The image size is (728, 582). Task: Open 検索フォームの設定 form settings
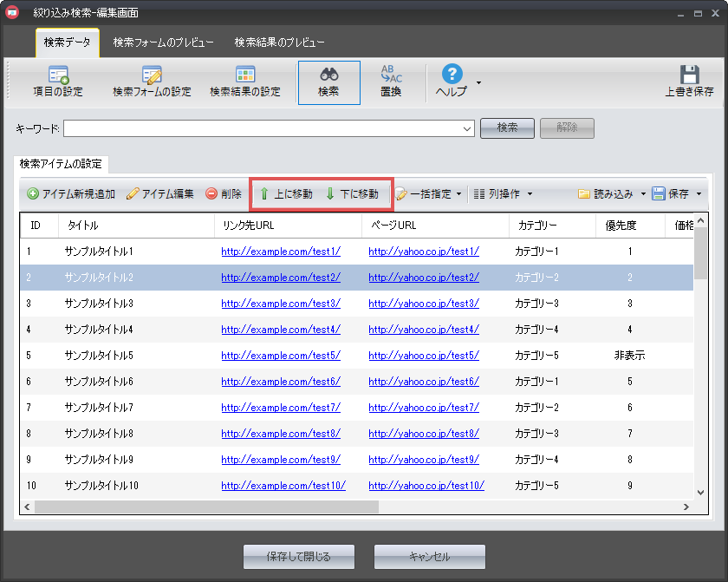(152, 82)
